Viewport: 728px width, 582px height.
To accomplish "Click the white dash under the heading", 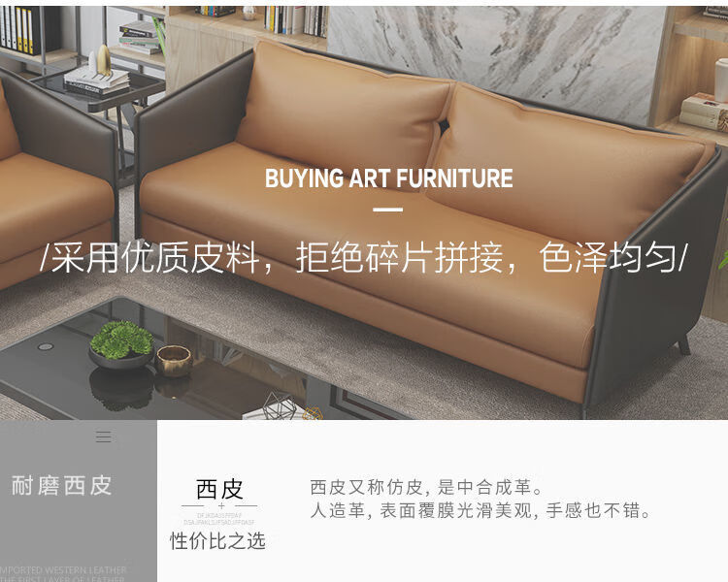I will tap(387, 210).
